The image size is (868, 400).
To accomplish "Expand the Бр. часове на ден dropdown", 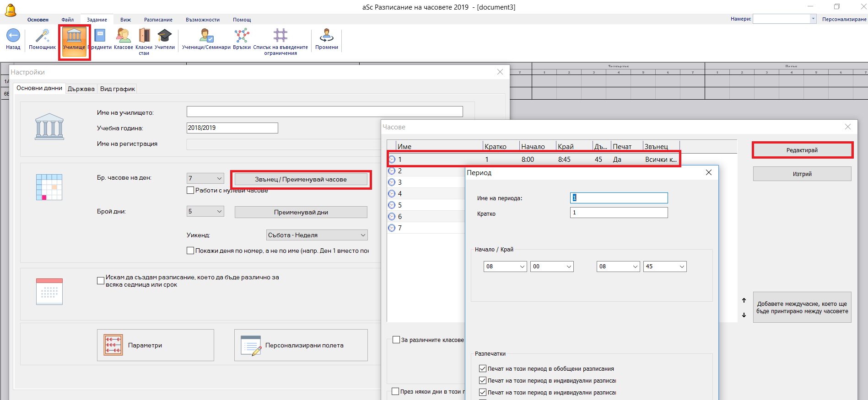I will click(x=219, y=178).
